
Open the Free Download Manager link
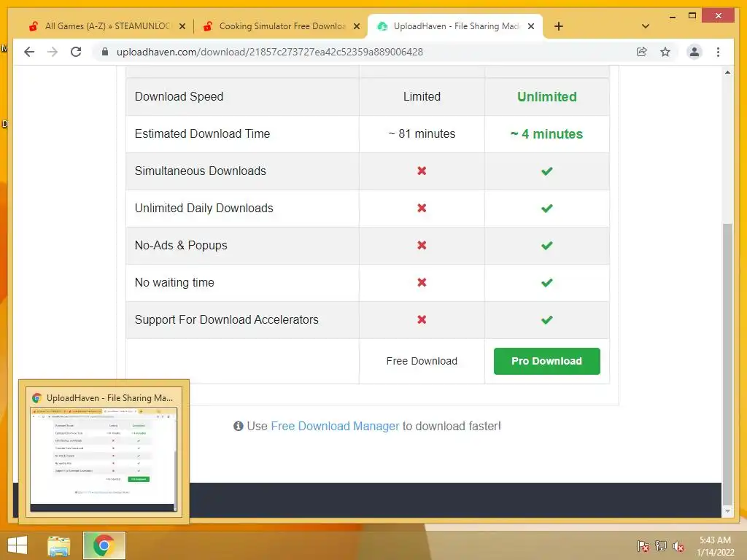[335, 426]
